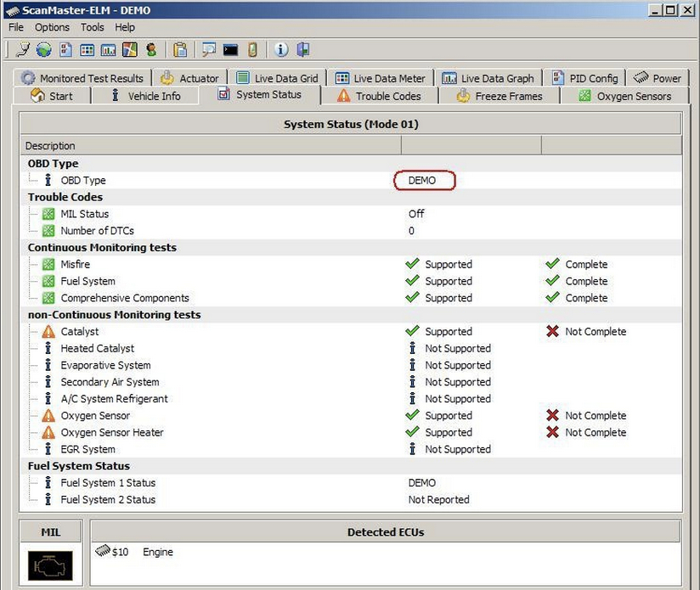Select the Fuel System 2 Status row
This screenshot has width=700, height=590.
click(x=351, y=499)
